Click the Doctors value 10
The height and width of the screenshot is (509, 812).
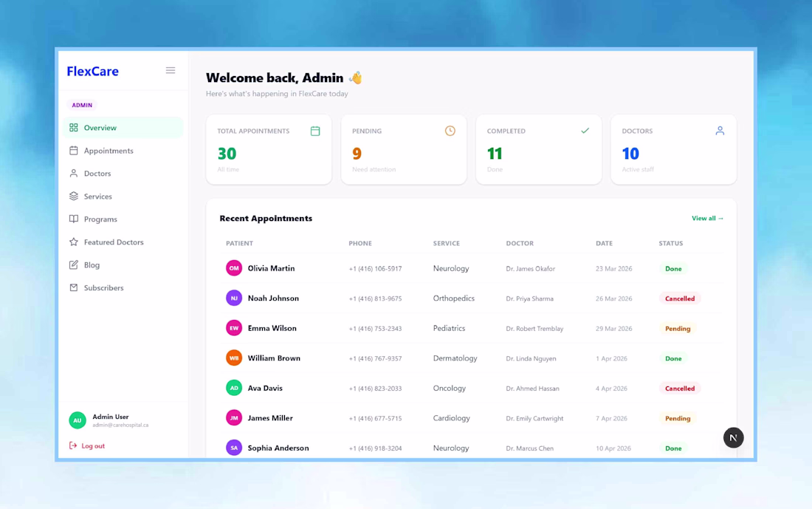pos(630,154)
